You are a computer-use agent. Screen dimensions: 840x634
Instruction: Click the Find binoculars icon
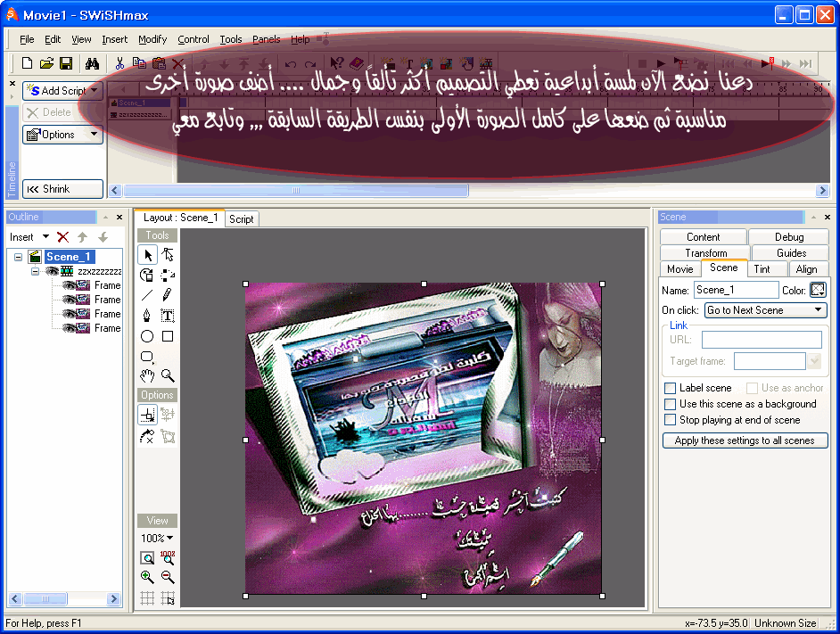click(x=92, y=63)
